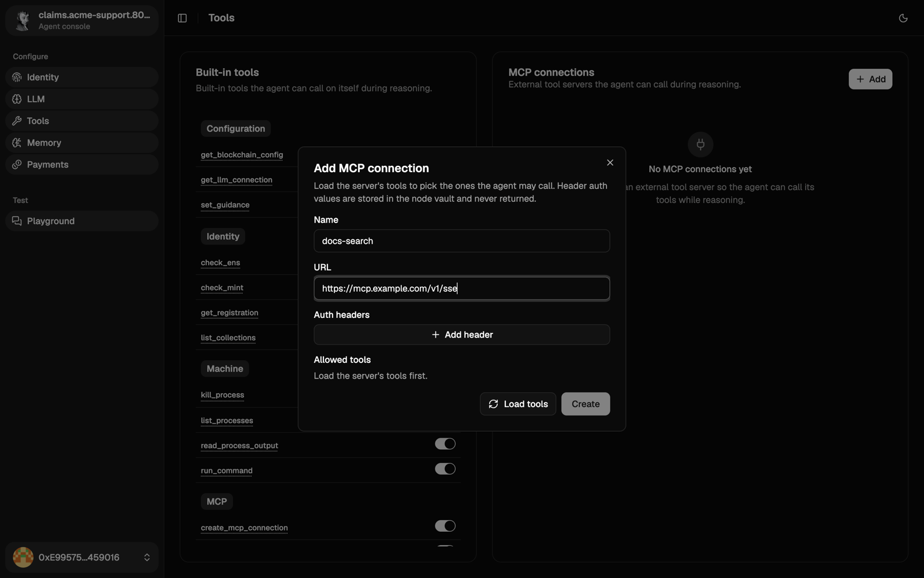This screenshot has width=924, height=578.
Task: Click the Add header button
Action: point(462,335)
